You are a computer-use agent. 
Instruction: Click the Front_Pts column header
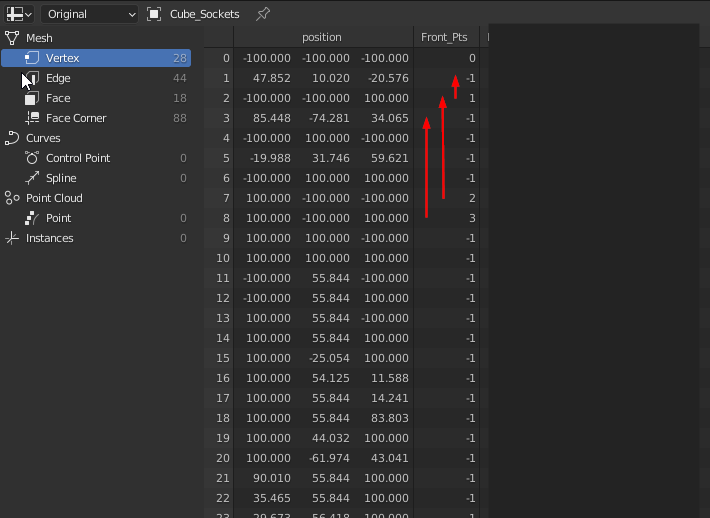pos(444,37)
